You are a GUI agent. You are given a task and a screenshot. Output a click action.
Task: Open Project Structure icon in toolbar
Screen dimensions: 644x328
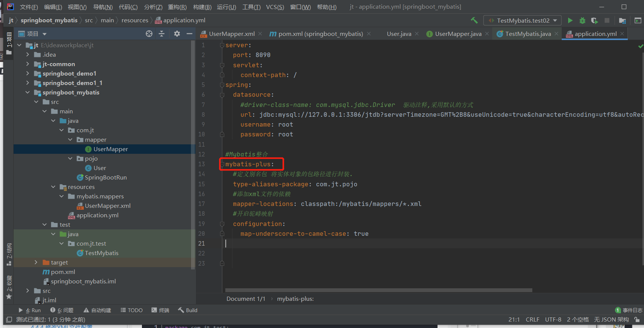(622, 20)
